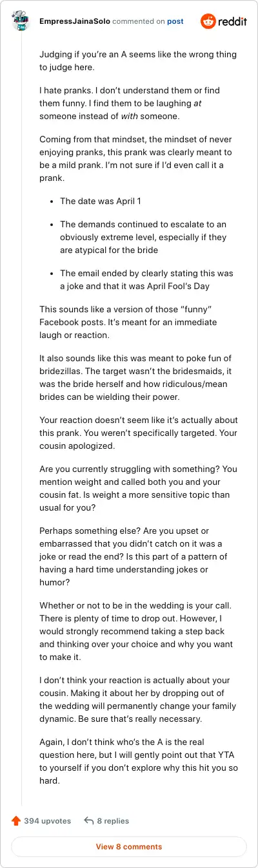This screenshot has width=258, height=868.
Task: Click the EmpressJainaSolo avatar image
Action: (x=21, y=21)
